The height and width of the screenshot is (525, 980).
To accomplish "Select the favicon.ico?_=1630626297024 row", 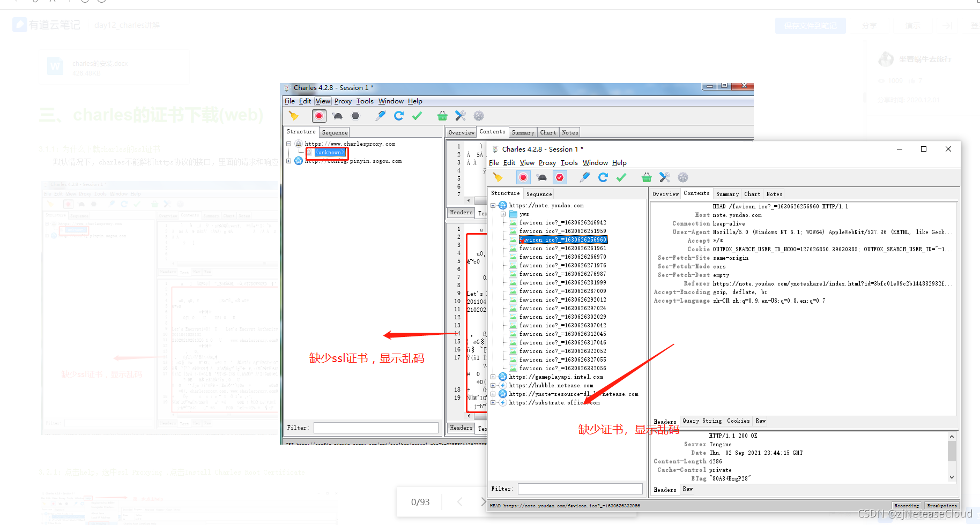I will [x=562, y=309].
